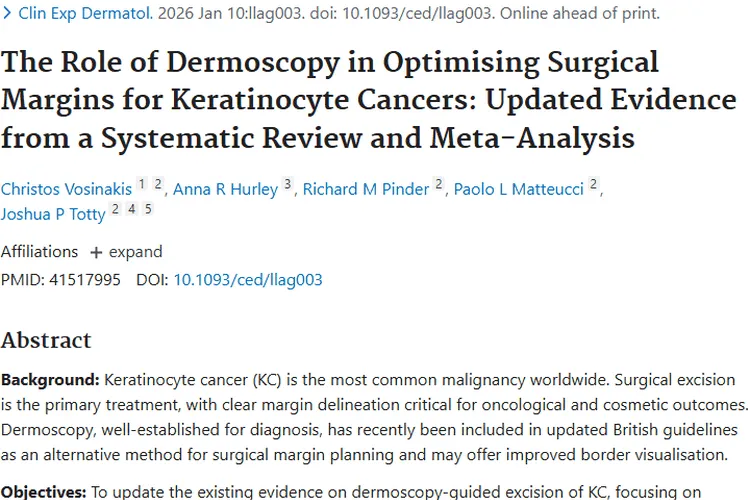Click affiliation superscript 3 after Hurley
750x500 pixels.
pos(288,184)
